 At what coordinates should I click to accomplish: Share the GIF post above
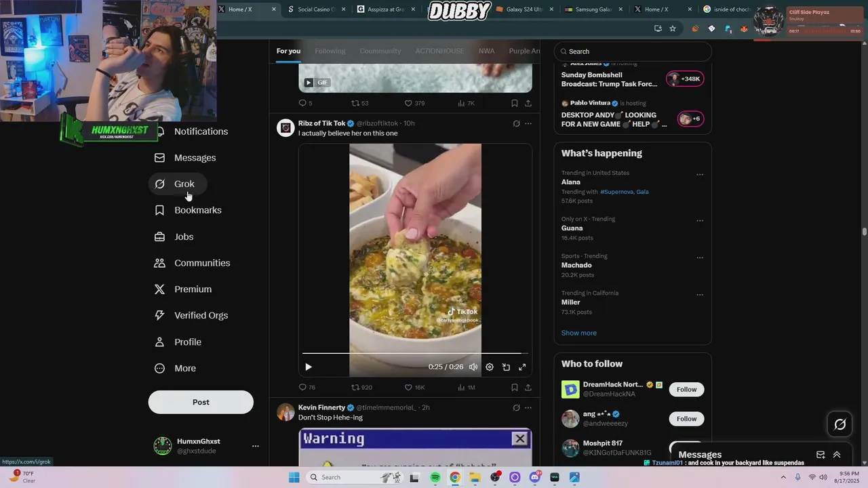click(528, 103)
